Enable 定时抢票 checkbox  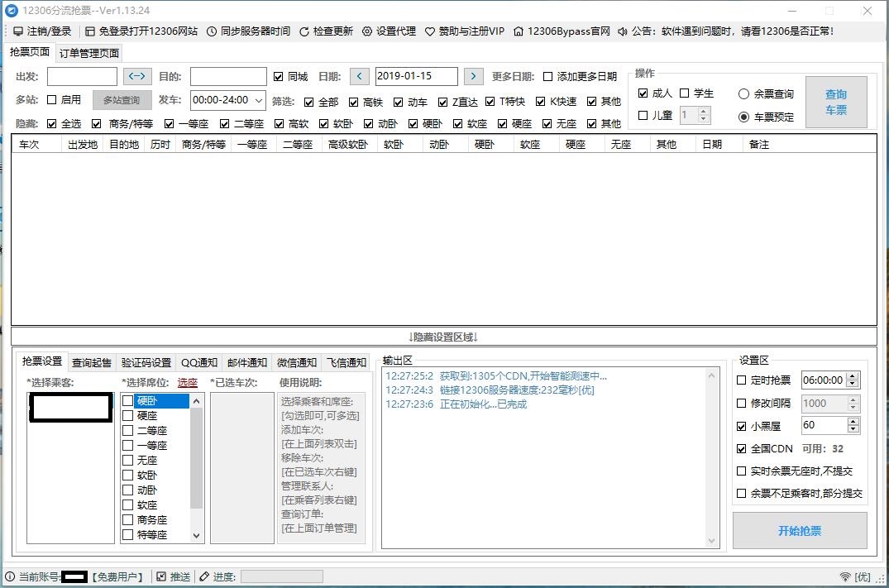(741, 380)
